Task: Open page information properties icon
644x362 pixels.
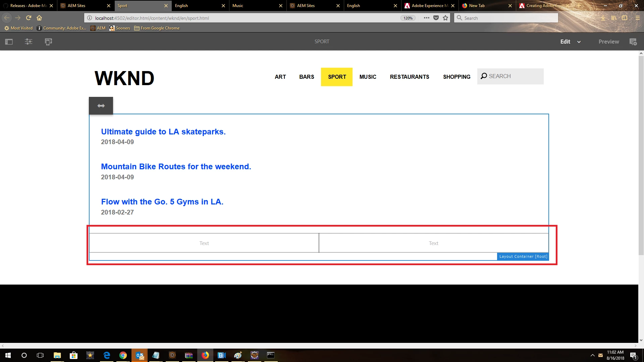Action: click(29, 42)
